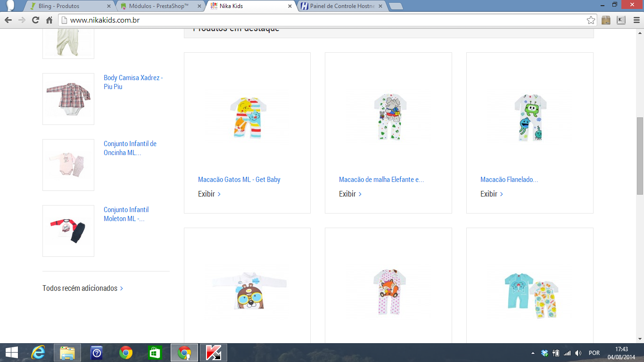This screenshot has height=362, width=644.
Task: Click the scrollbar down arrow
Action: tap(640, 339)
